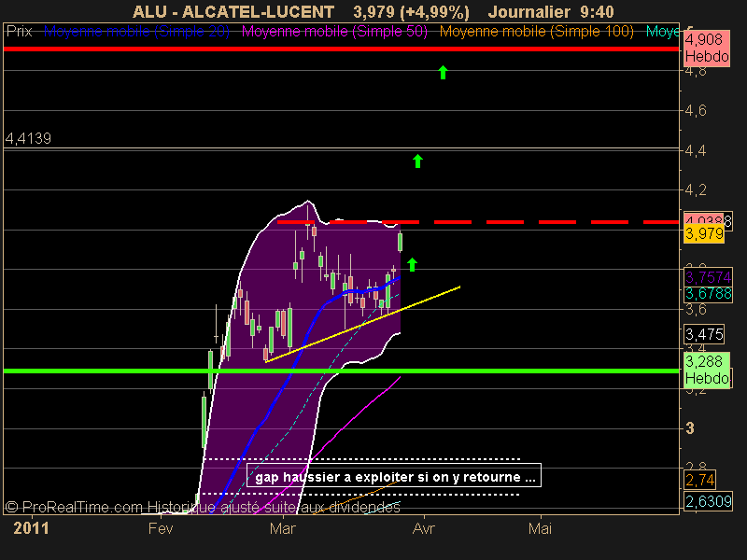Click the ALU - ALCATEL-LUCENT chart title
747x560 pixels.
tap(233, 12)
